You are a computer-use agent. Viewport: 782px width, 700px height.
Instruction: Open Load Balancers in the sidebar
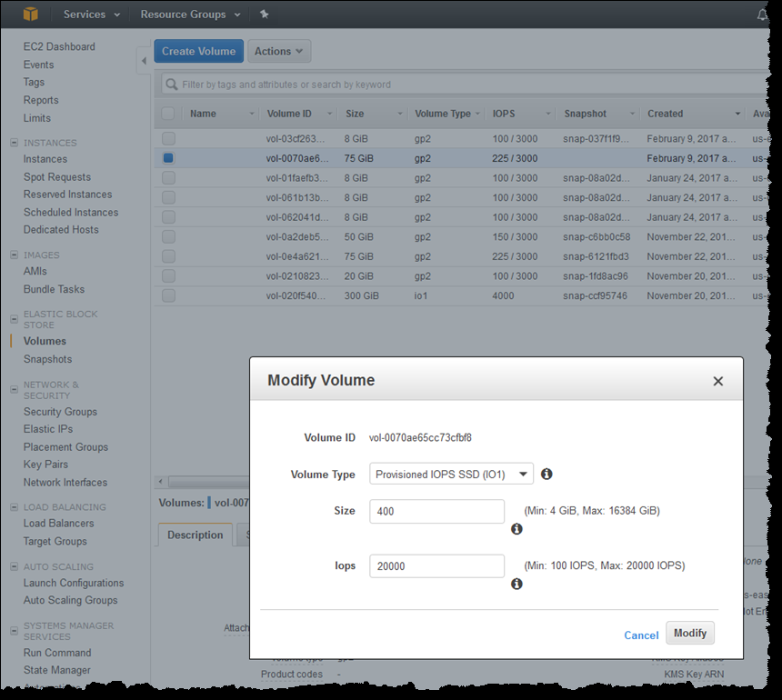[x=59, y=524]
